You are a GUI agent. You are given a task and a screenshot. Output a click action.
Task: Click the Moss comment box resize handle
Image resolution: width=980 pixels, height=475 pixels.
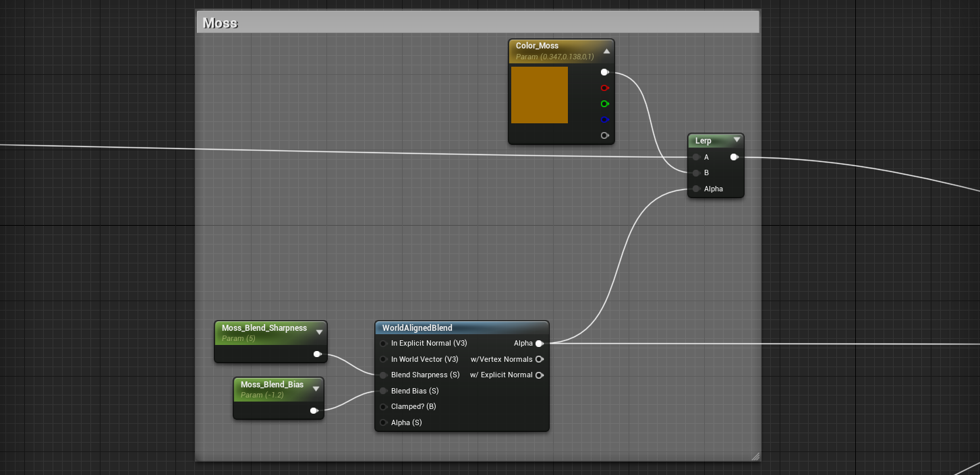tap(755, 456)
